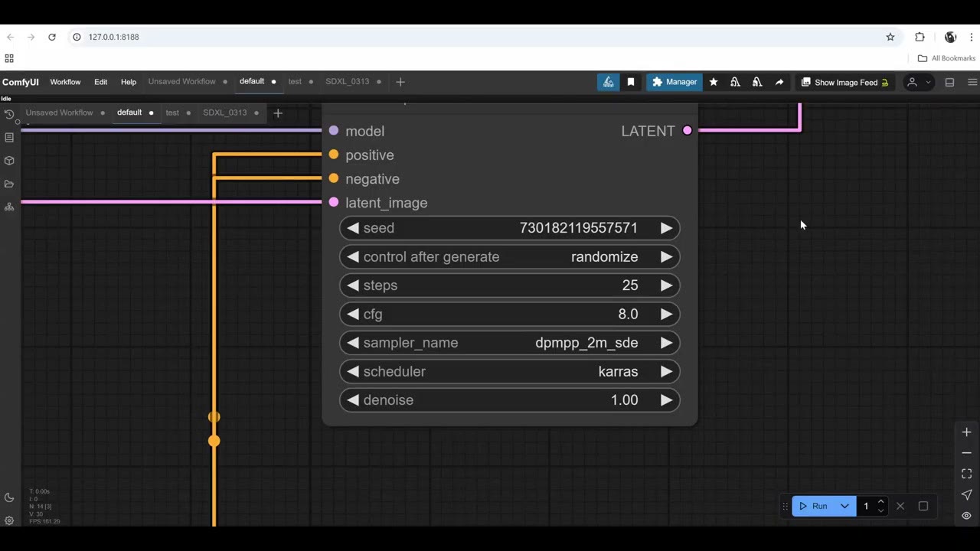Click the cfg value field
980x551 pixels.
tap(510, 314)
